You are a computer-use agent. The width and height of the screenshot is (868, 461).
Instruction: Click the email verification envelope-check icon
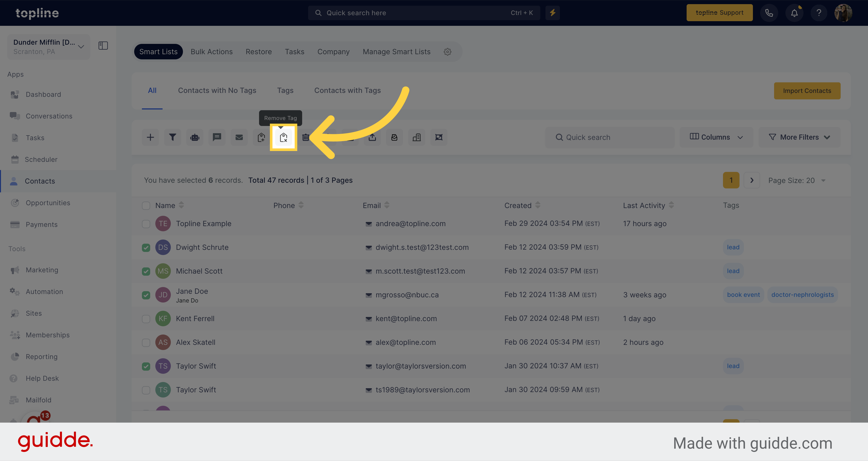pos(395,138)
